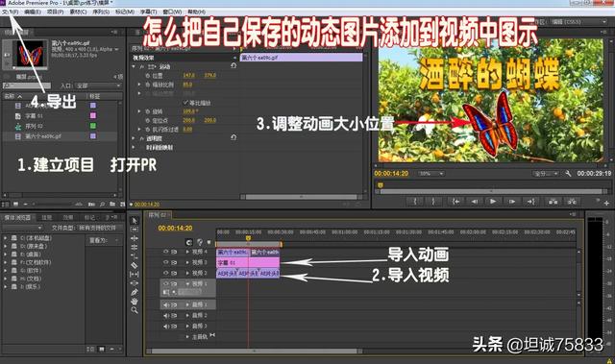Click the Lift button in program monitor
Image resolution: width=615 pixels, height=364 pixels.
coord(553,202)
